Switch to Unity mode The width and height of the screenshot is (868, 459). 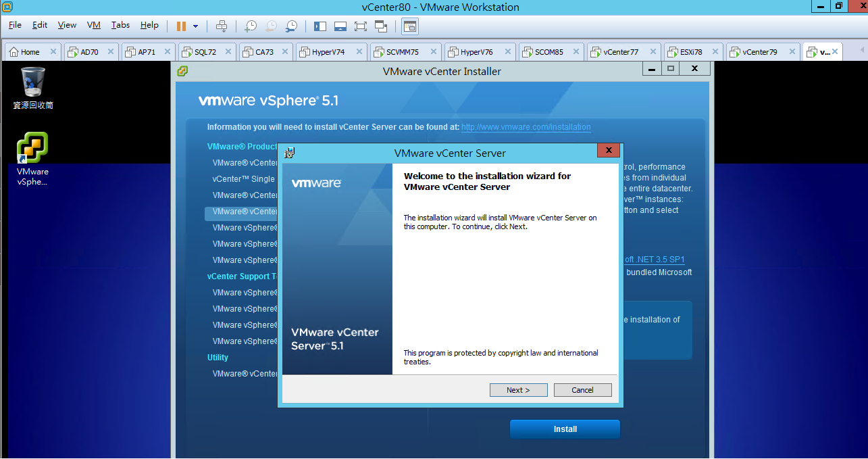coord(381,26)
